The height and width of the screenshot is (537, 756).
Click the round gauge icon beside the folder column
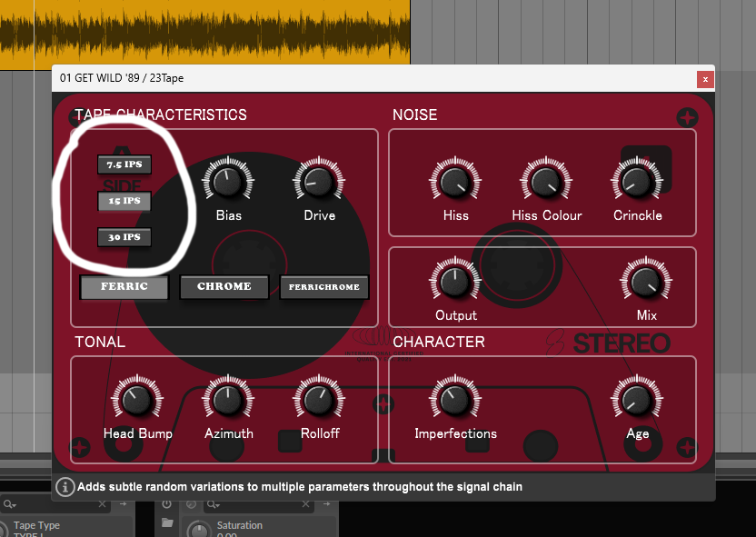coord(192,504)
